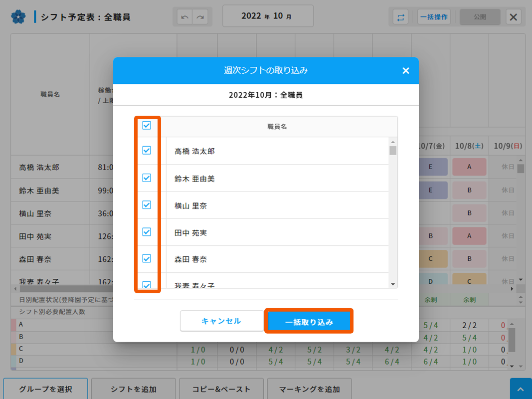The image size is (532, 399).
Task: Click the マーキングを追加 tab button
Action: pos(310,389)
